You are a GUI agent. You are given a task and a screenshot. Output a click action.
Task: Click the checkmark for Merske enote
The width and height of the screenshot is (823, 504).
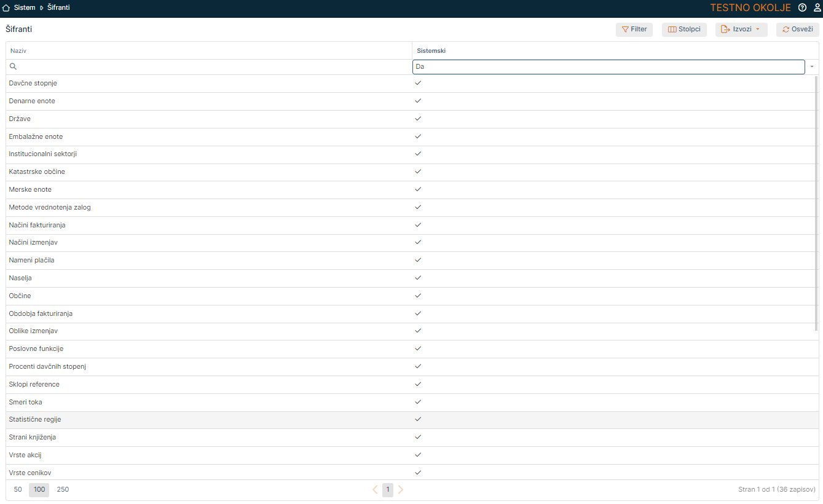[x=418, y=189]
